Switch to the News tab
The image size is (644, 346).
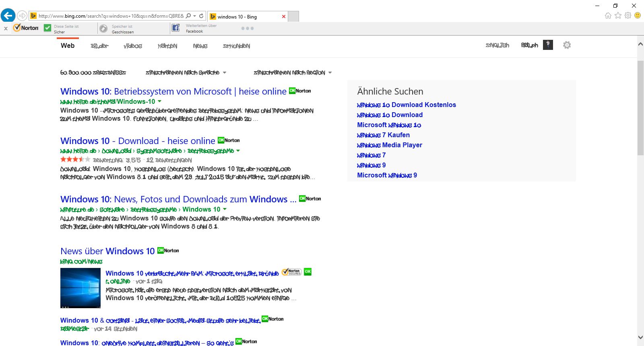(x=200, y=46)
